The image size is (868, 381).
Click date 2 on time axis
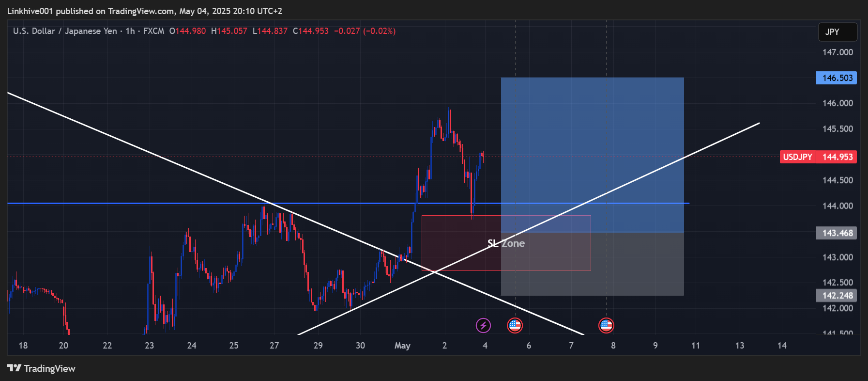444,346
